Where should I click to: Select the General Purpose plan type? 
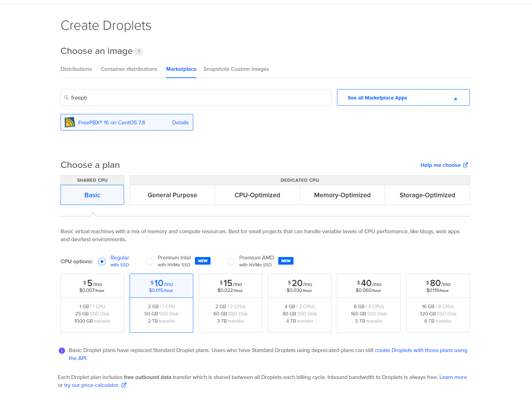tap(172, 195)
